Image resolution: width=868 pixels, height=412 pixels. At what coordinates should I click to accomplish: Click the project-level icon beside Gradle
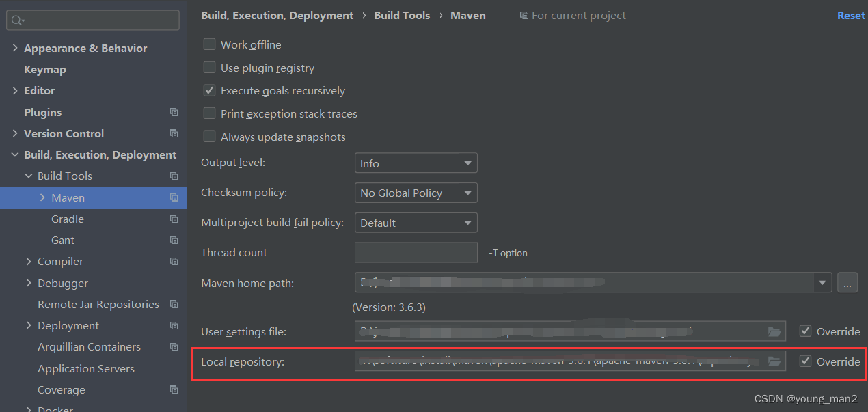click(x=174, y=219)
